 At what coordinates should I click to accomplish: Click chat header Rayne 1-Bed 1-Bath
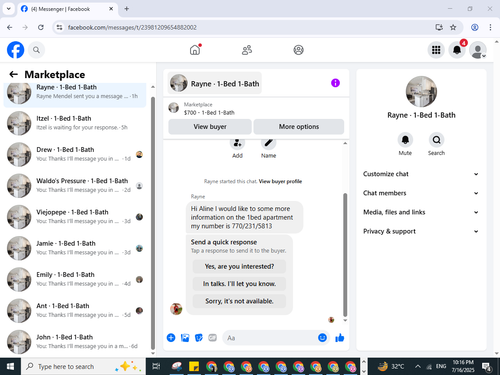tap(215, 83)
